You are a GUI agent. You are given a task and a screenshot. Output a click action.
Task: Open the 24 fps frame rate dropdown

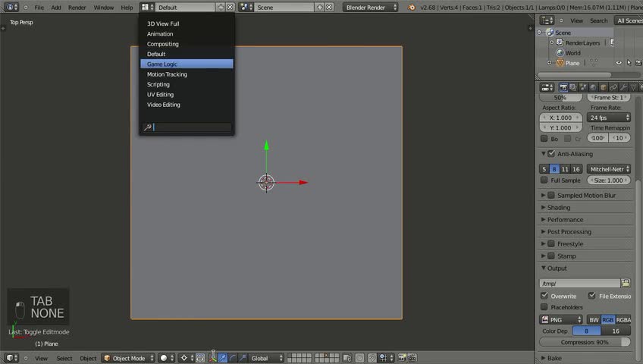click(x=609, y=118)
